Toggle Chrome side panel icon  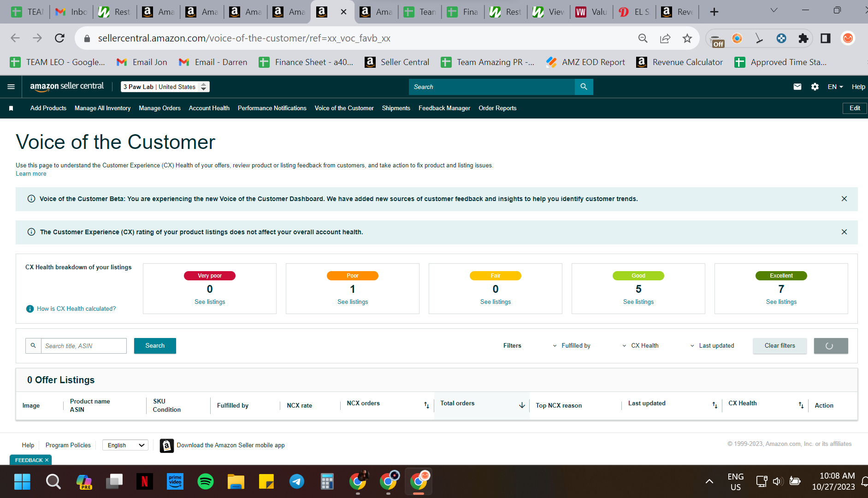click(826, 38)
